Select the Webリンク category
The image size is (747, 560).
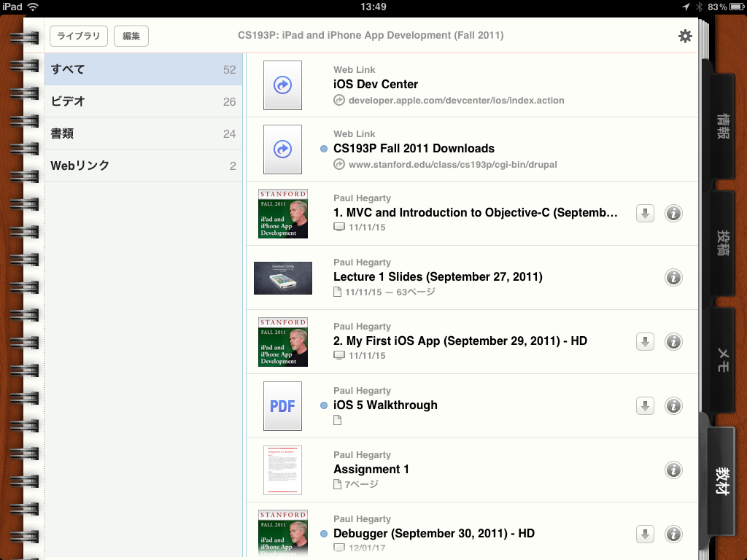(143, 166)
